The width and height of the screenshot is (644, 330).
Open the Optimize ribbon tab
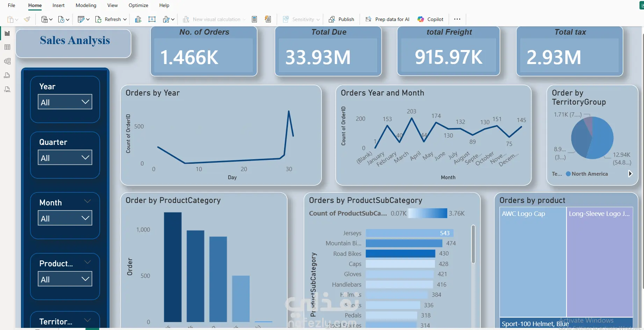coord(138,5)
